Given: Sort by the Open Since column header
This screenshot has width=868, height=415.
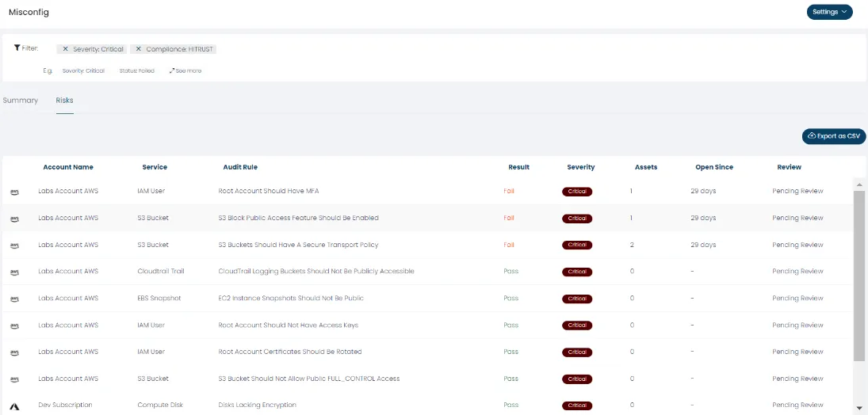Looking at the screenshot, I should [713, 167].
